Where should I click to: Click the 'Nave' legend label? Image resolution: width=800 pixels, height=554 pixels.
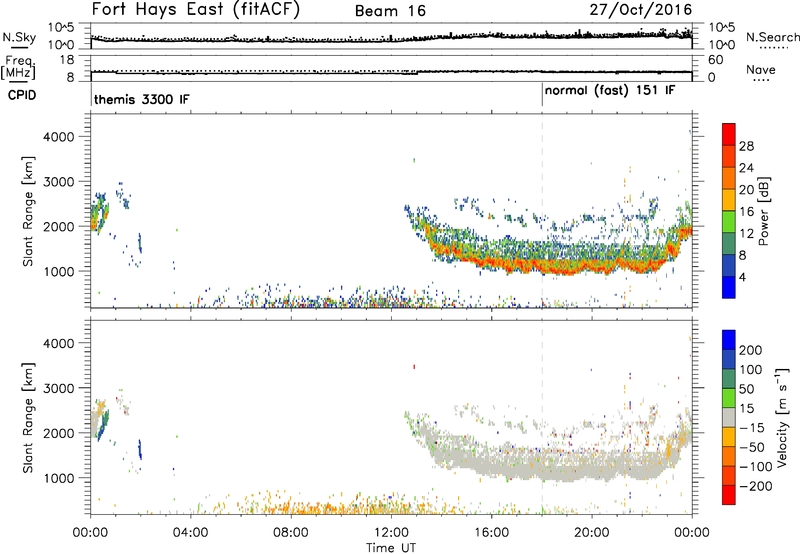[x=761, y=70]
